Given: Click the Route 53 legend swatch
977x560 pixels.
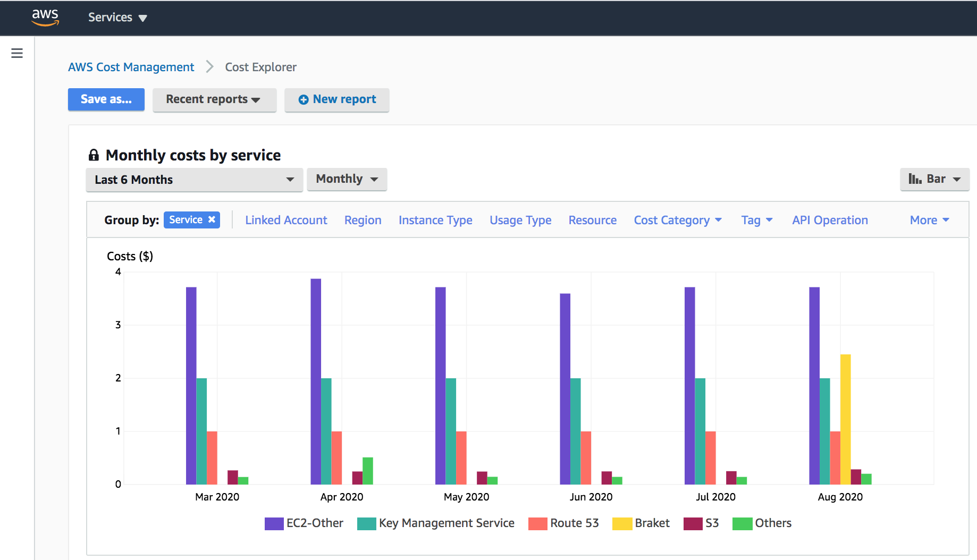Looking at the screenshot, I should 537,523.
